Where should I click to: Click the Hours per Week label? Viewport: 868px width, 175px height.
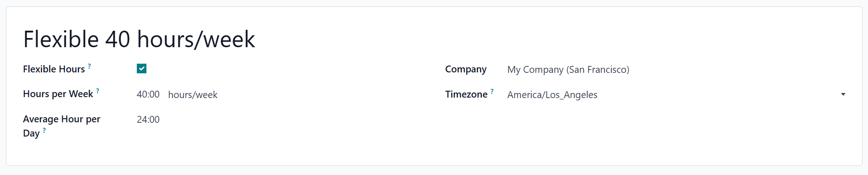point(58,94)
